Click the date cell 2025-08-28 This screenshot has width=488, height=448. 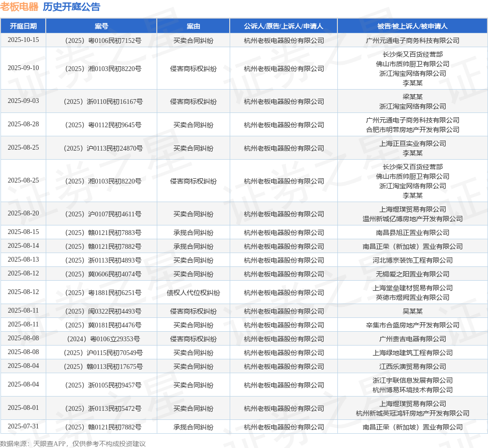pyautogui.click(x=23, y=124)
